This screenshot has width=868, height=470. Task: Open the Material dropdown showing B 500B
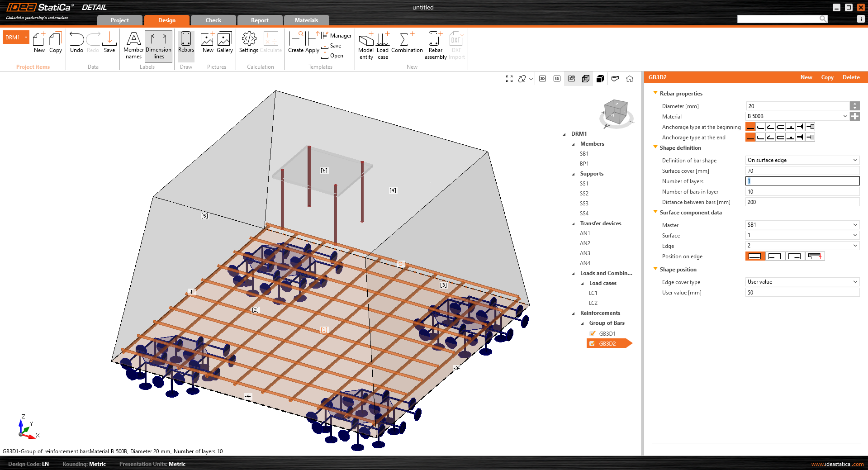(845, 116)
